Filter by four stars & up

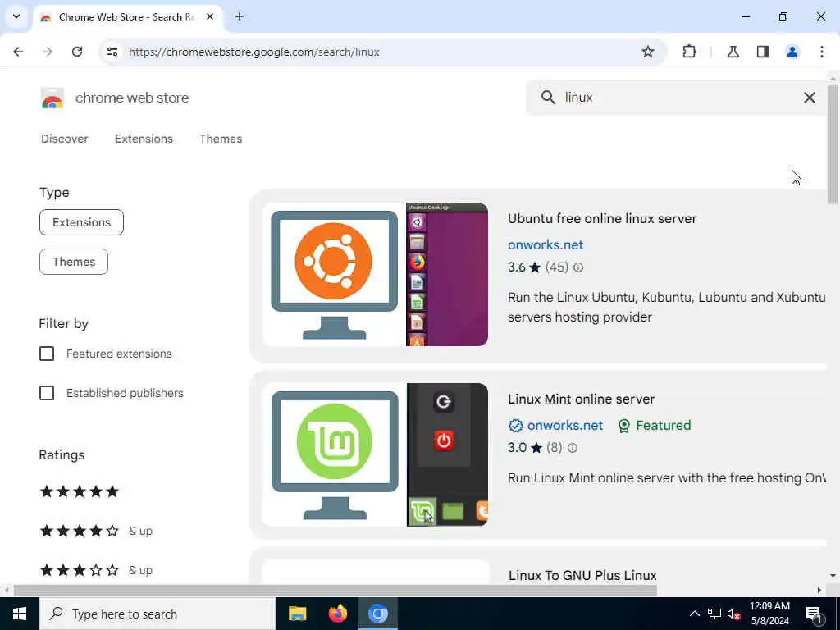[x=97, y=531]
